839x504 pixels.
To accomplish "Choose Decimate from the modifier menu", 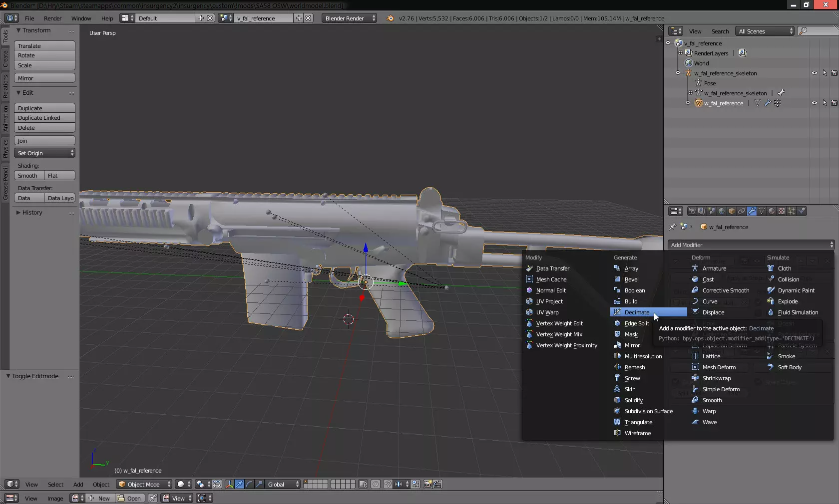I will tap(637, 312).
